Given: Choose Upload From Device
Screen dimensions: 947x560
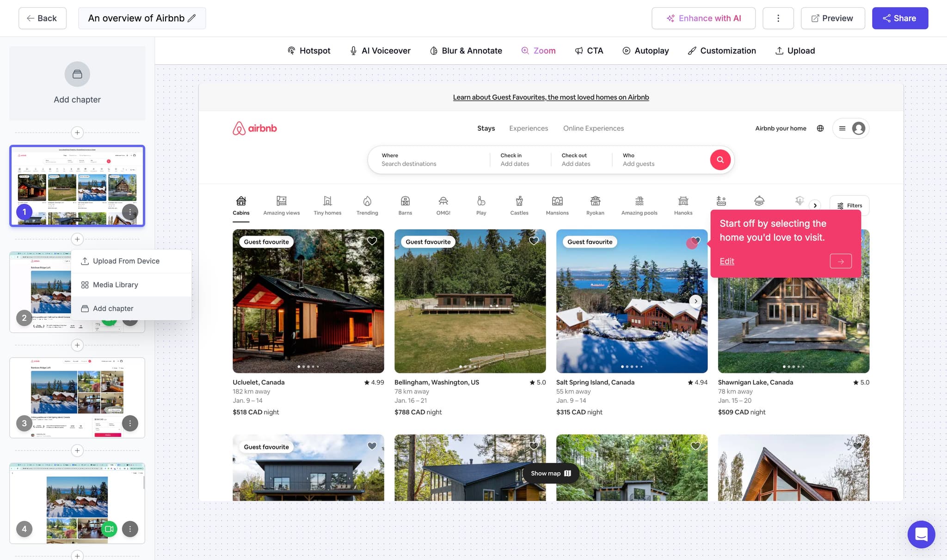Looking at the screenshot, I should 131,261.
